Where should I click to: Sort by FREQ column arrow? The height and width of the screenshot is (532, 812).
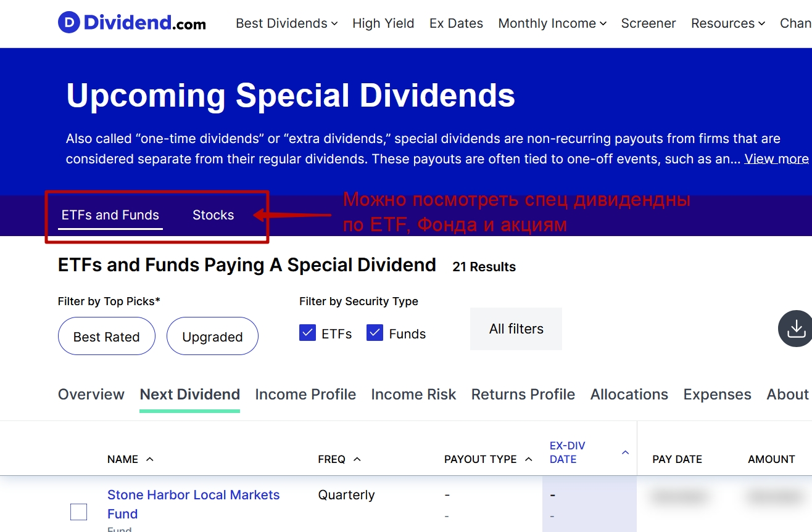click(x=357, y=459)
